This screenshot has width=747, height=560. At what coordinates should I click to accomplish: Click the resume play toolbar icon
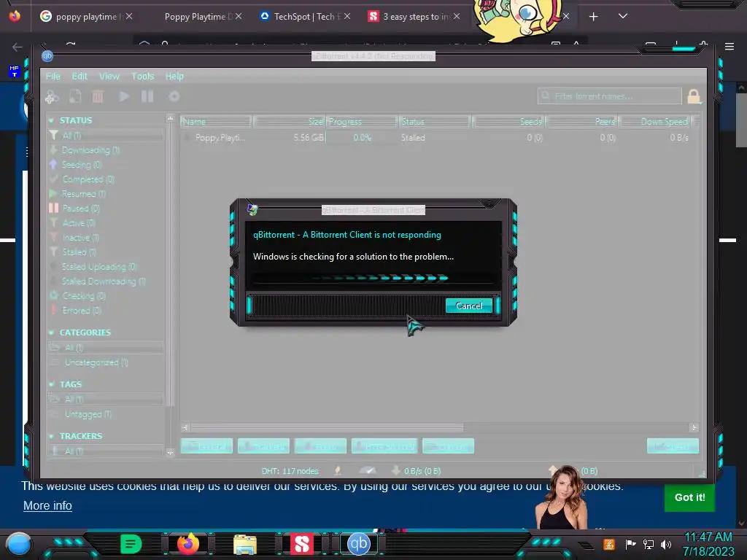(x=124, y=97)
